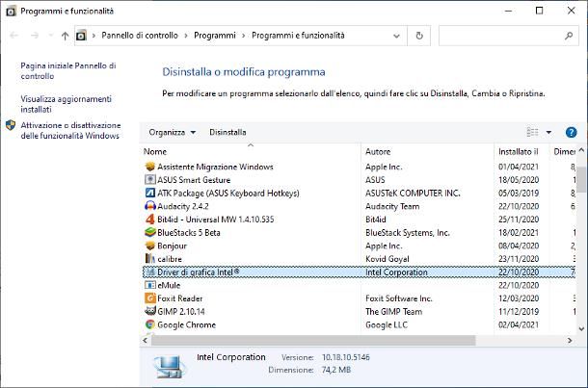Click the shield icon beside Attivazione o disattivazione
This screenshot has height=388, width=588.
(11, 125)
